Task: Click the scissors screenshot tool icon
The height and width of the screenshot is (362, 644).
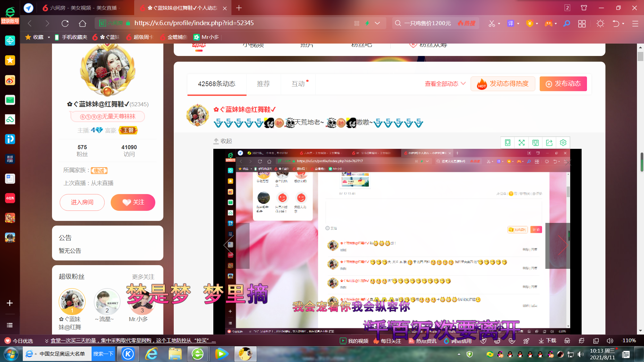Action: pos(491,23)
